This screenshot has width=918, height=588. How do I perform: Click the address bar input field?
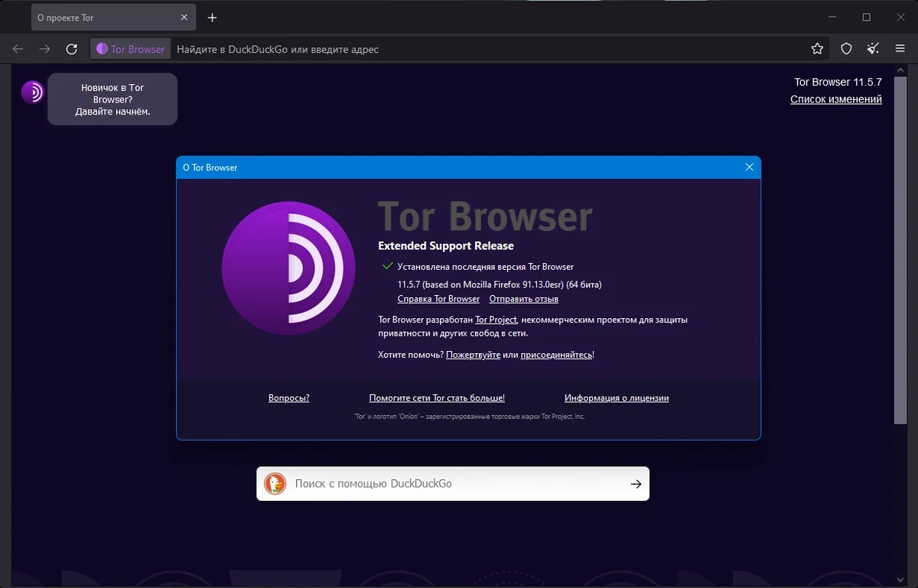(490, 49)
